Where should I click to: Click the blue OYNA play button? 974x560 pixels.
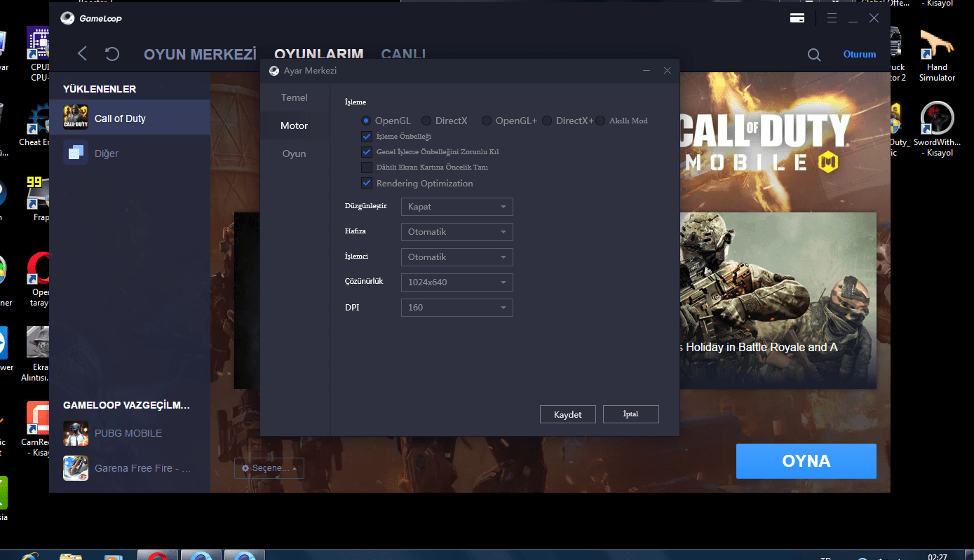point(806,461)
